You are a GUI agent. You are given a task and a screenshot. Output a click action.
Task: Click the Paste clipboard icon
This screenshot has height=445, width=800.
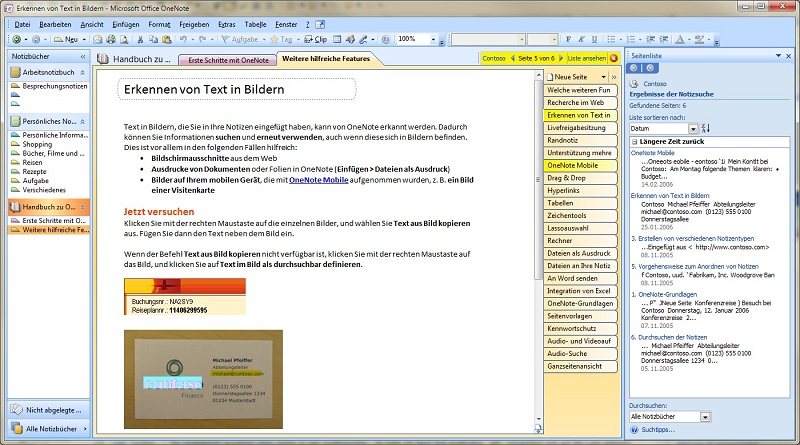pos(166,39)
